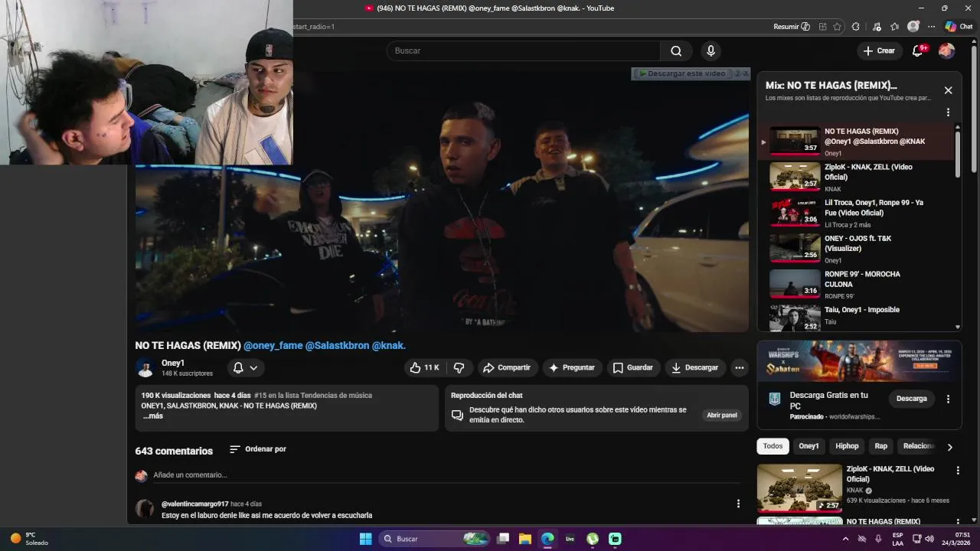Click the mix playlist scrollbar
The width and height of the screenshot is (980, 551).
[958, 153]
